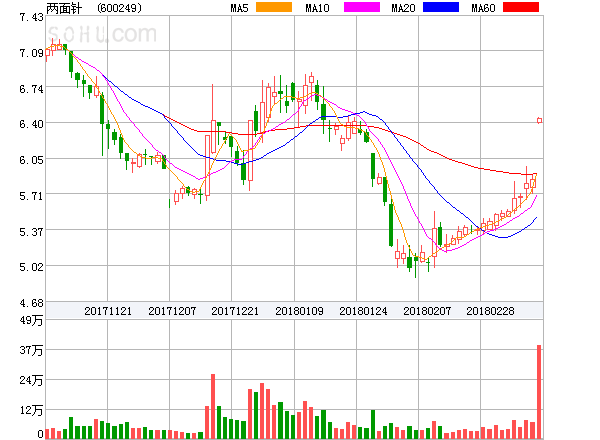Click the 5.02 price axis label
Screen dimensions: 600x440
pos(31,267)
